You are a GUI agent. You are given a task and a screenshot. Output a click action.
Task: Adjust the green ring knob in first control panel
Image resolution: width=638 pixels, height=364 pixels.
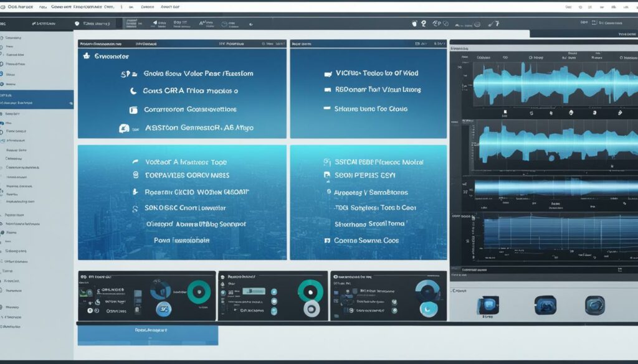click(199, 291)
